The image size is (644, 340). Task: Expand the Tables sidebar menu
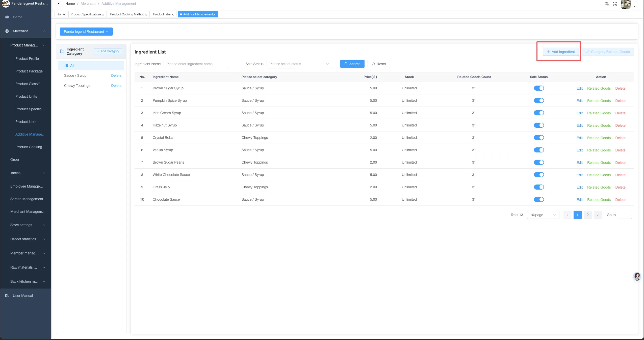(x=25, y=173)
